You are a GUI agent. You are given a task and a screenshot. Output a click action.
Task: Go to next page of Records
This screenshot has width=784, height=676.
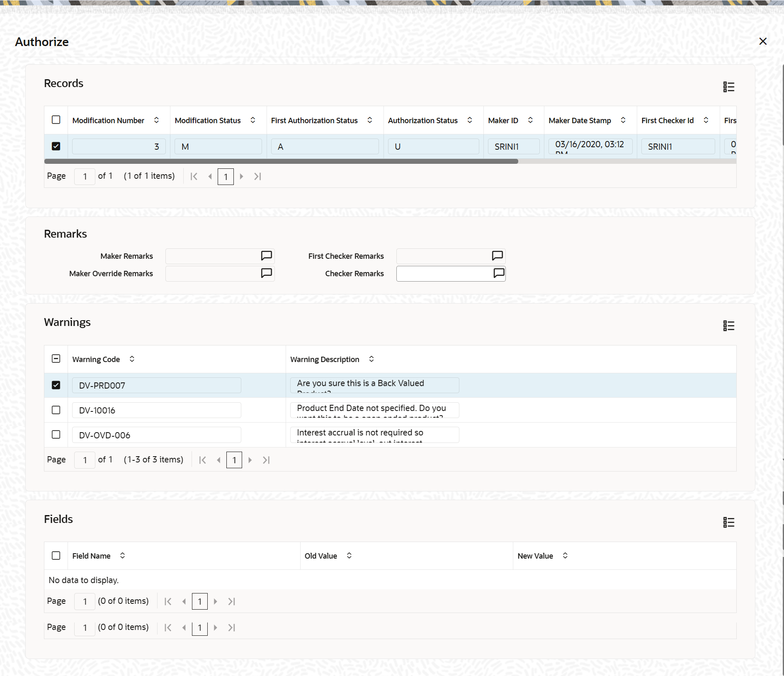click(241, 176)
